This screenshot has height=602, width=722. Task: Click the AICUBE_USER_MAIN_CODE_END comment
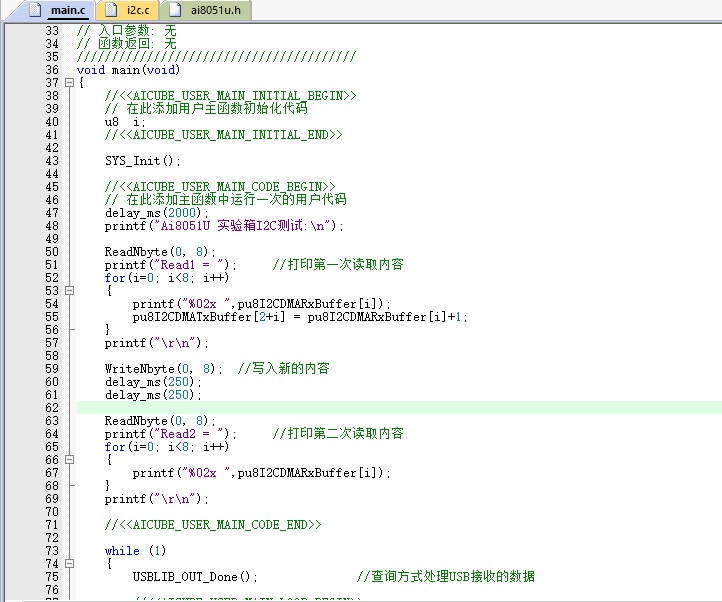click(213, 525)
